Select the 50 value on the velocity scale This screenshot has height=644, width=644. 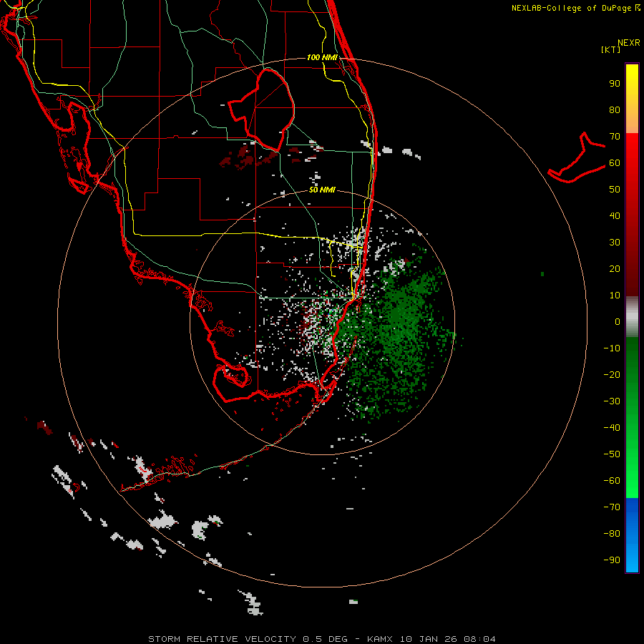[x=615, y=190]
